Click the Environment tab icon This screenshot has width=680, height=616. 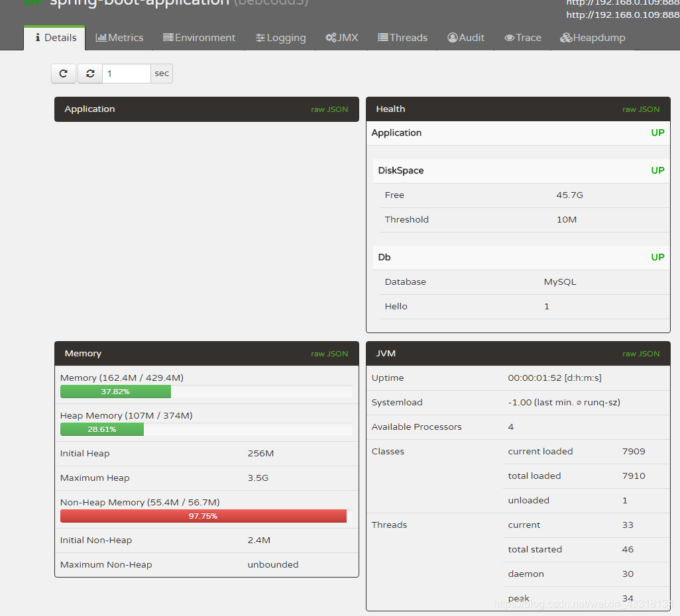tap(168, 38)
